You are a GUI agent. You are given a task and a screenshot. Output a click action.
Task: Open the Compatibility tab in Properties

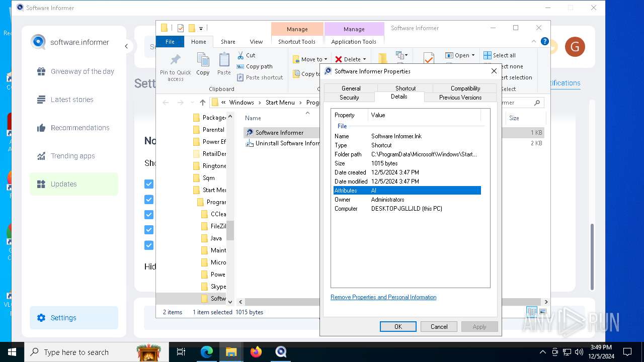click(465, 88)
